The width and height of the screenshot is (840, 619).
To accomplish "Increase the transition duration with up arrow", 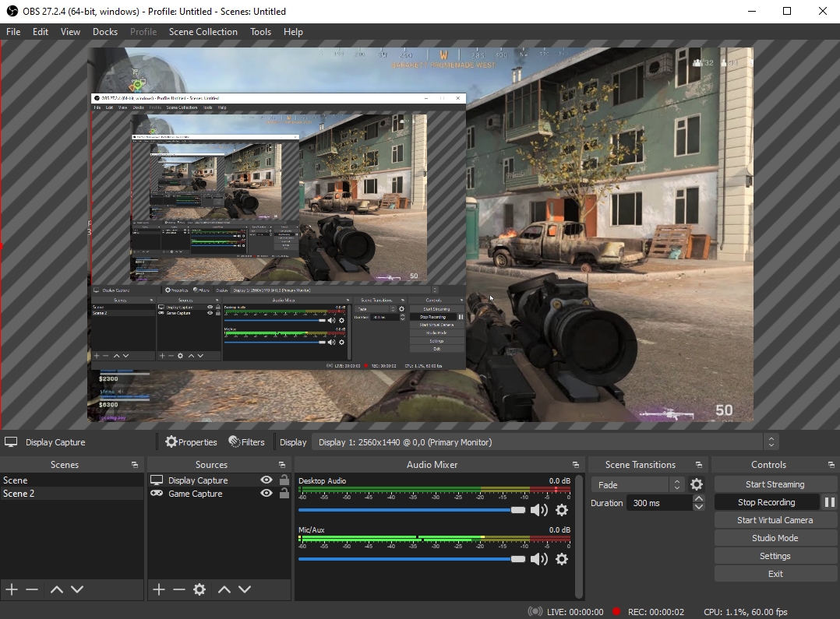I will pos(698,499).
